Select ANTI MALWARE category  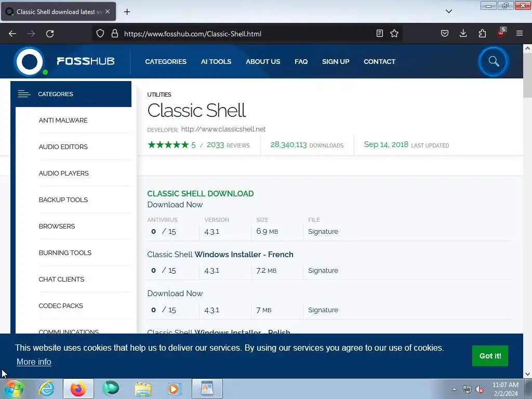point(63,120)
